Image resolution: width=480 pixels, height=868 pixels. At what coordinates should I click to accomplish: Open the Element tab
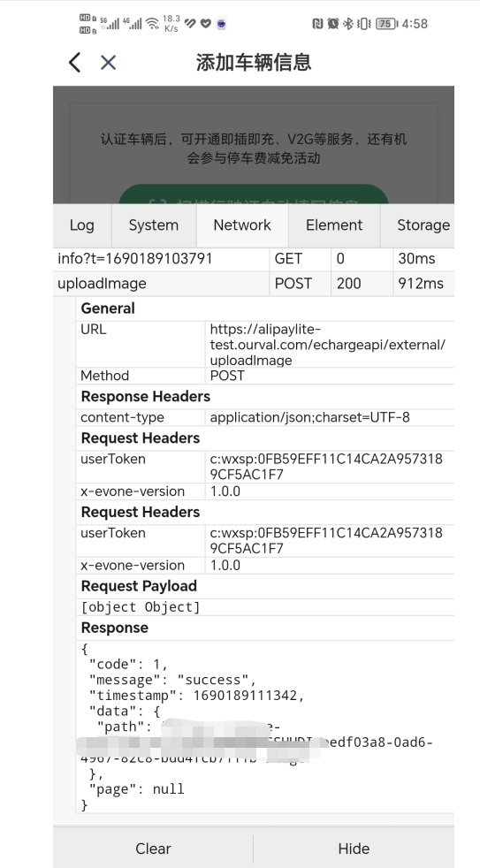(x=334, y=225)
